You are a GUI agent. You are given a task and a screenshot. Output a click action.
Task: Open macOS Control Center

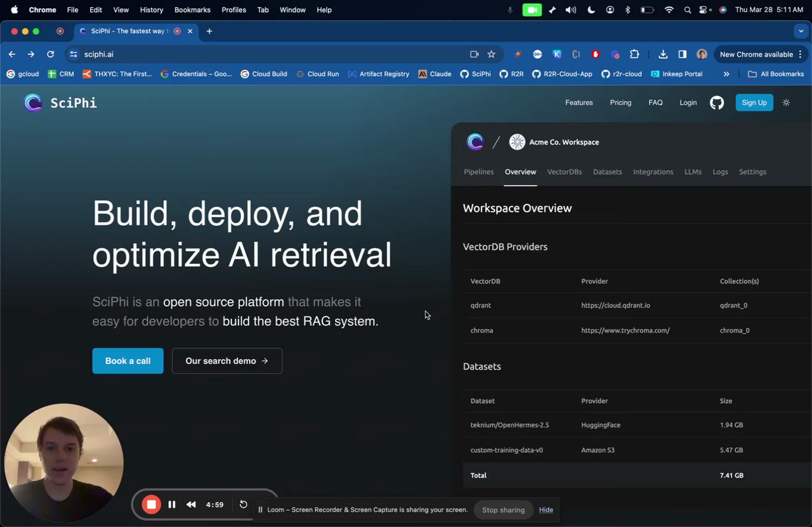point(704,10)
